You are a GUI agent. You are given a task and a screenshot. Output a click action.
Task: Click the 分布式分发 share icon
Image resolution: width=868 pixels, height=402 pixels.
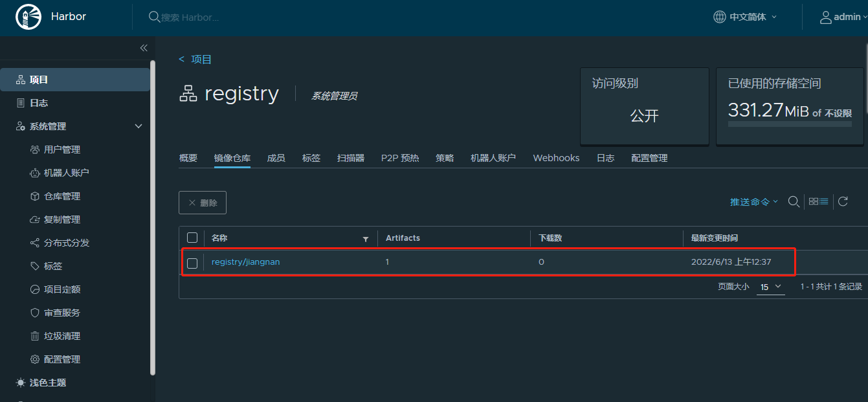click(35, 243)
